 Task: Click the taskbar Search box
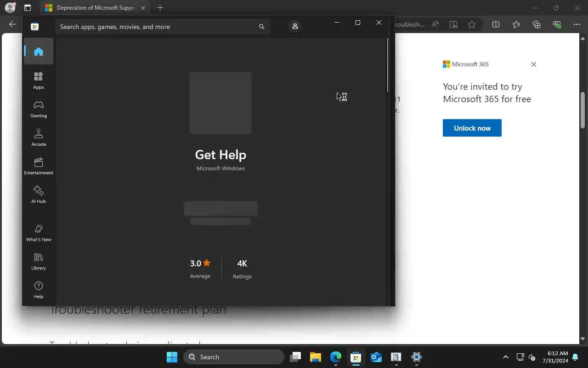[x=233, y=357]
